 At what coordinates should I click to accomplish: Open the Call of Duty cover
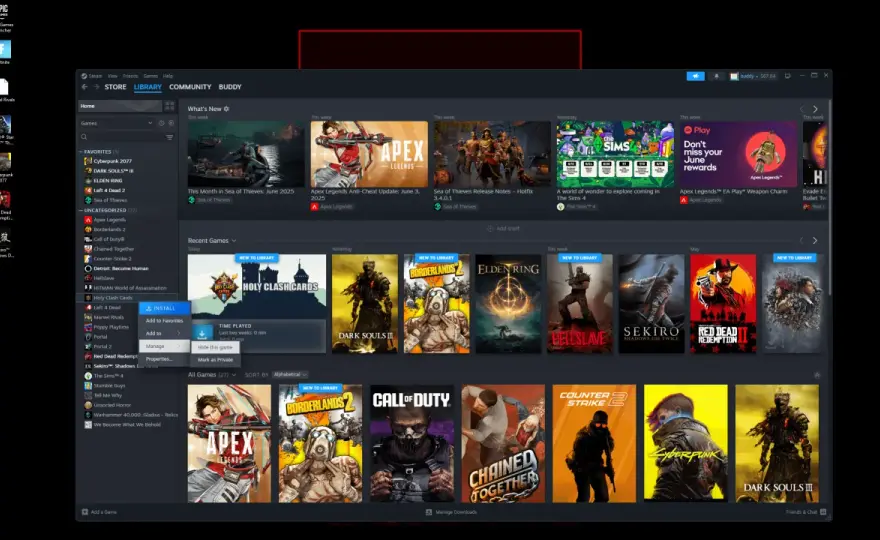coord(412,443)
